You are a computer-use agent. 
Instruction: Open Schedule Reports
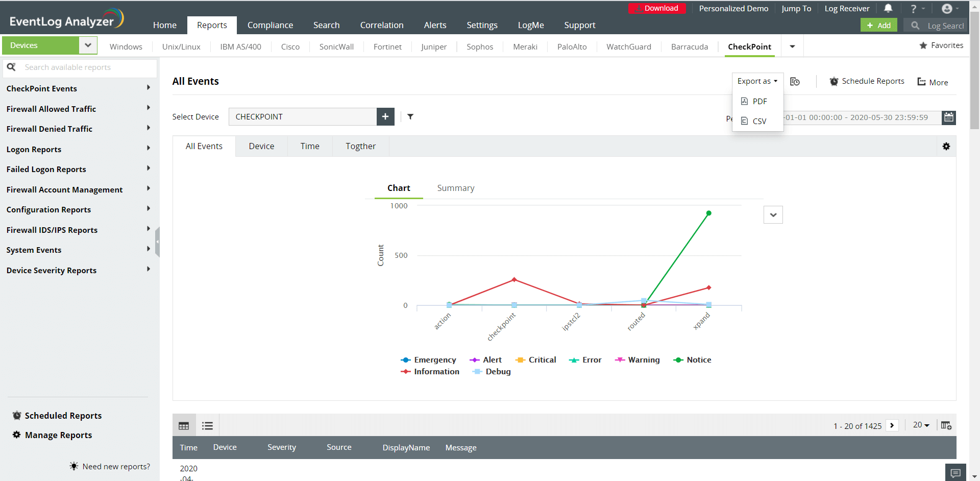(867, 81)
